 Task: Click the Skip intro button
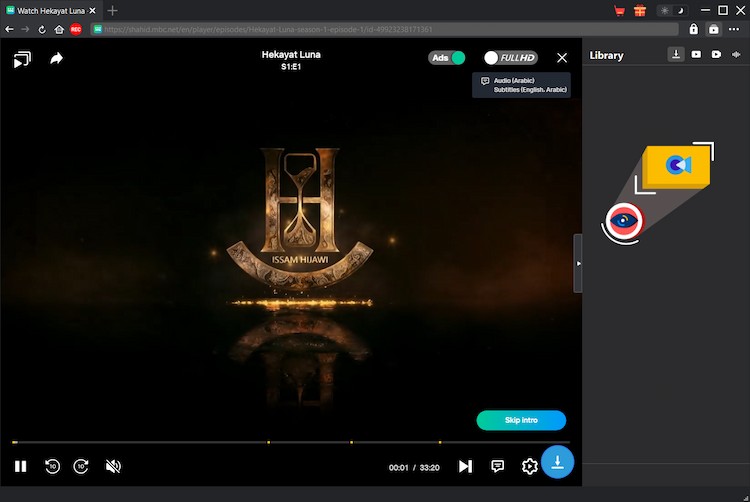[x=521, y=420]
